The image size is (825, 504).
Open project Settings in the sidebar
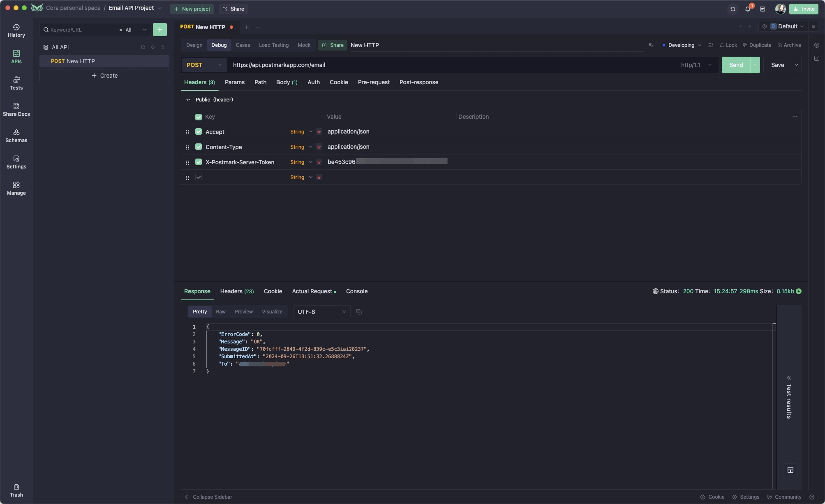(16, 162)
